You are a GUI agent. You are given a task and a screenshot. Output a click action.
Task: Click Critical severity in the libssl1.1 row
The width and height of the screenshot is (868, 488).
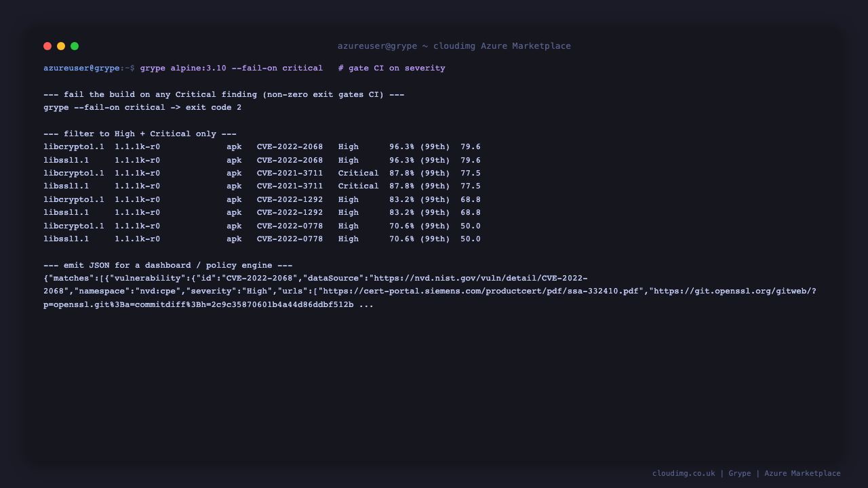tap(359, 186)
